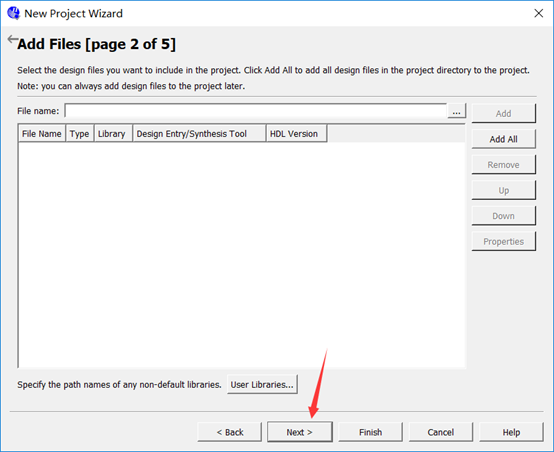
Task: Go to previous page with Back button
Action: pos(230,432)
